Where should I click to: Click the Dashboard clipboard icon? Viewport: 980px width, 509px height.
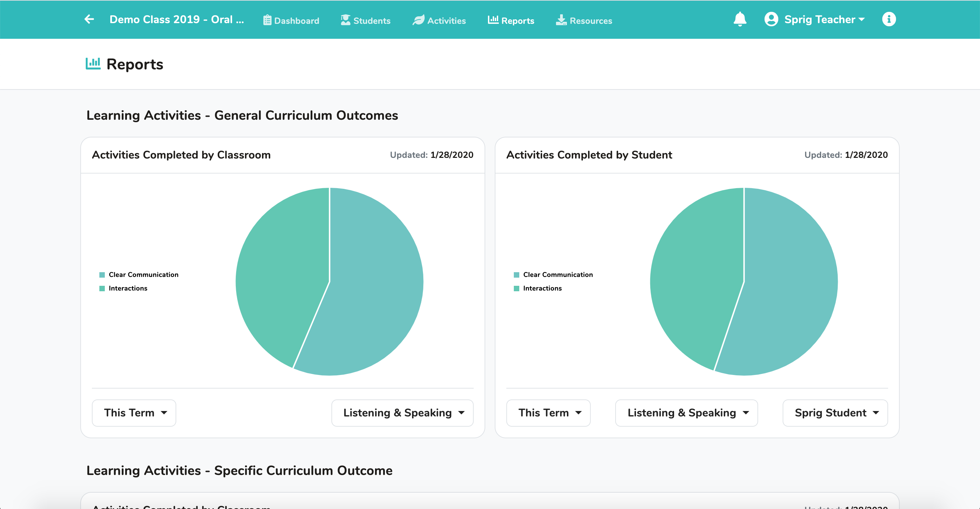pyautogui.click(x=267, y=20)
